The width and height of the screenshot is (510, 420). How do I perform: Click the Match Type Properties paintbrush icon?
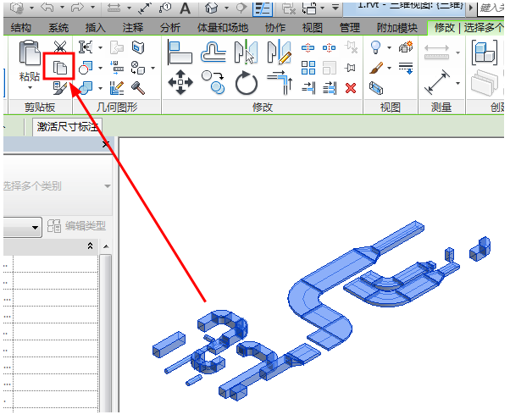click(60, 88)
